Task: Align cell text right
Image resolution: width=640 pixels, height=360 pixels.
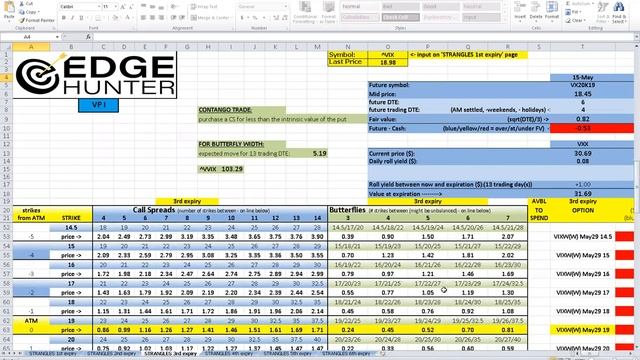Action: click(161, 18)
